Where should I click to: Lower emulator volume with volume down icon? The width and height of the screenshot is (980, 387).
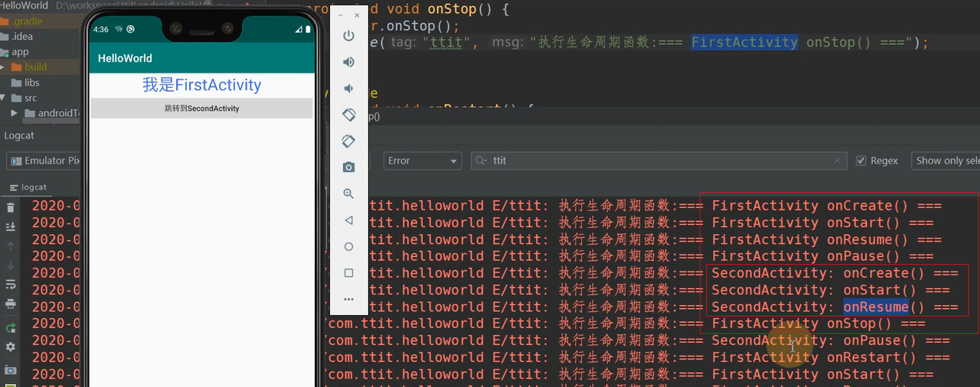click(348, 89)
